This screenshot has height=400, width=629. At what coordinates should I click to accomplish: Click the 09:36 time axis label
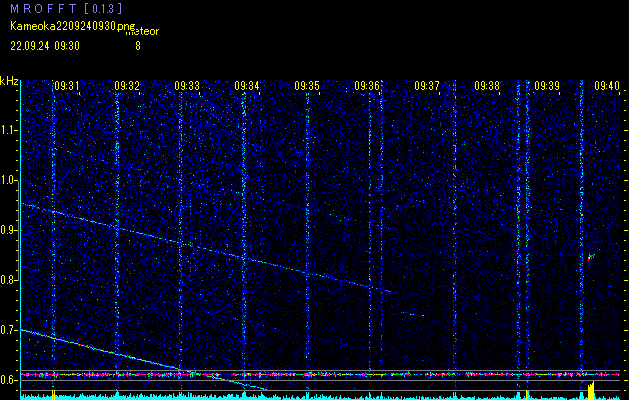tap(367, 85)
